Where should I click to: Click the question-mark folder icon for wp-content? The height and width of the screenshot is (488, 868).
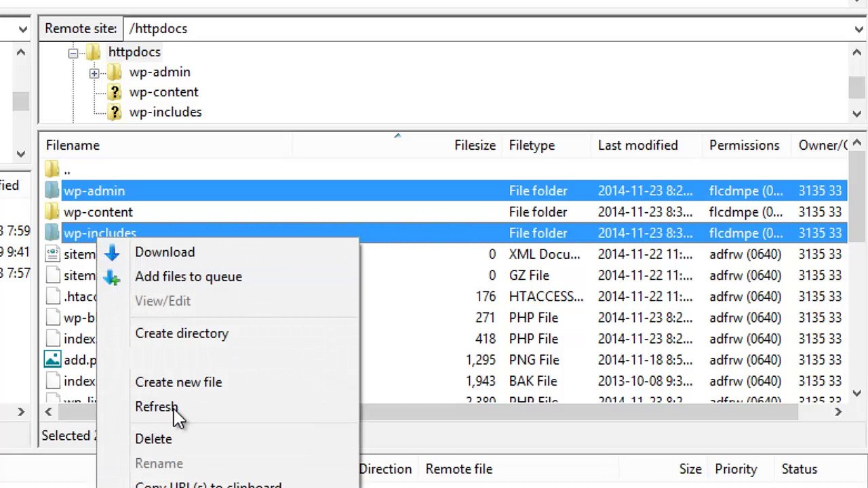click(115, 92)
